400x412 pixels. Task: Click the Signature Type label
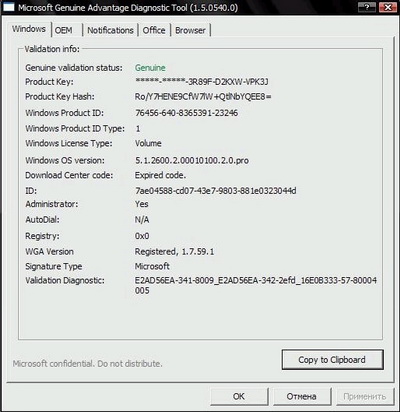tap(54, 266)
